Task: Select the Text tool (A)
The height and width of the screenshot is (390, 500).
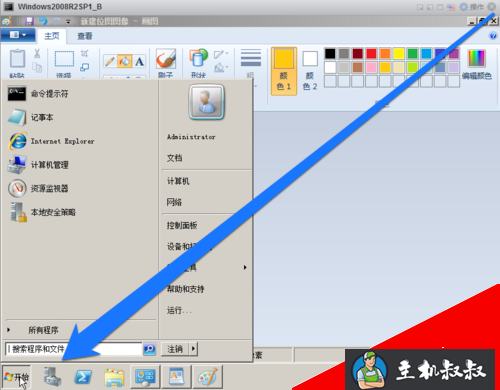Action: pos(139,61)
